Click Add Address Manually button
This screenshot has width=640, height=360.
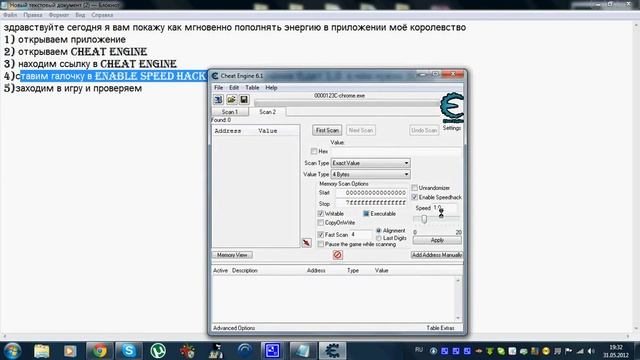click(437, 255)
